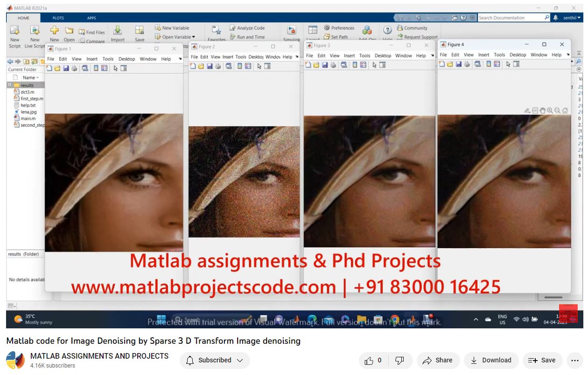Click the Favorites star icon
Image resolution: width=588 pixels, height=375 pixels.
coord(216,31)
